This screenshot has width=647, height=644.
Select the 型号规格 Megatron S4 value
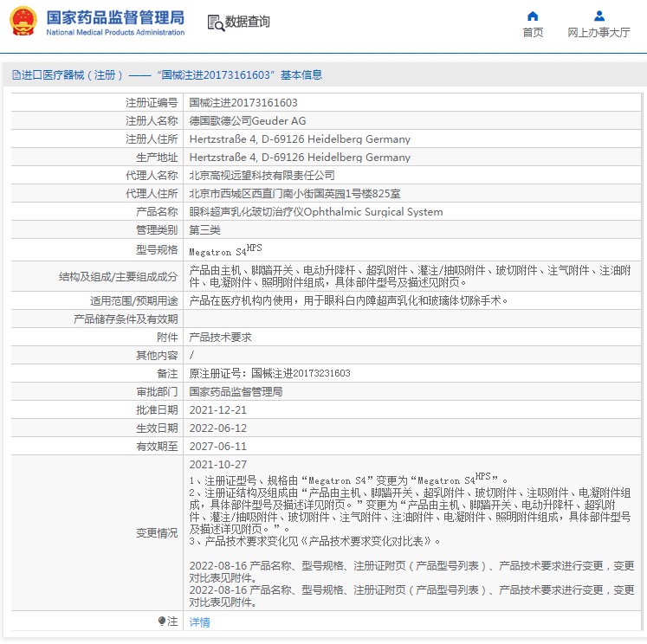[x=225, y=250]
